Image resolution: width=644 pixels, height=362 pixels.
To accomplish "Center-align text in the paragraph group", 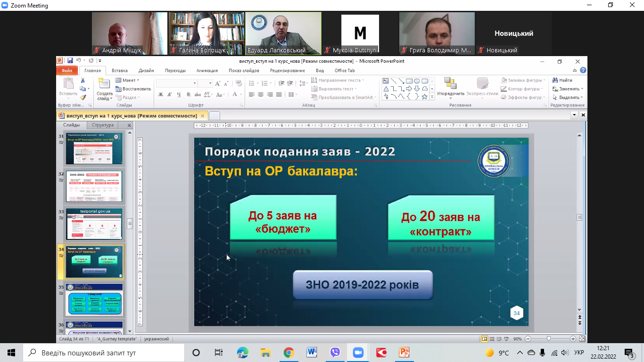I will click(261, 95).
